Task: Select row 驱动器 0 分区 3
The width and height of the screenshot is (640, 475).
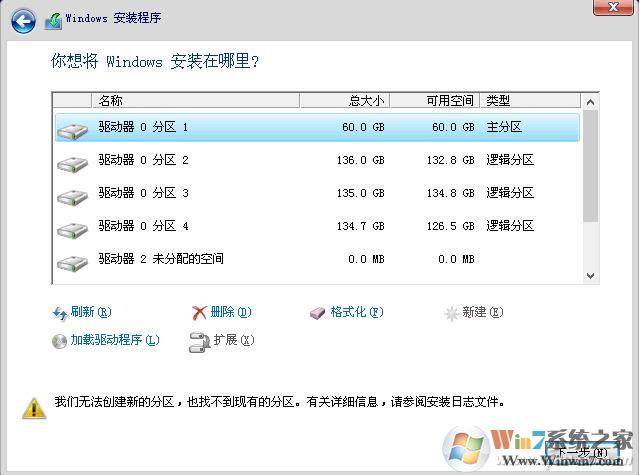Action: tap(317, 193)
